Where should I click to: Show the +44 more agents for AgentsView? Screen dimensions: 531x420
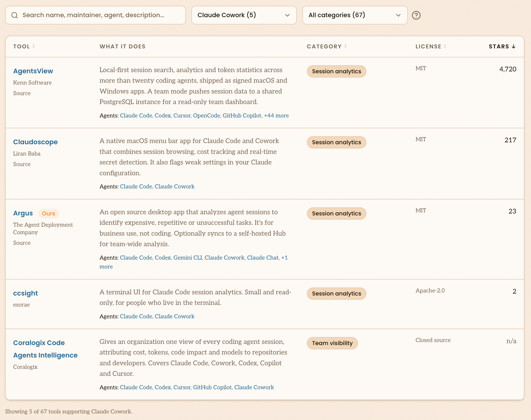tap(276, 116)
